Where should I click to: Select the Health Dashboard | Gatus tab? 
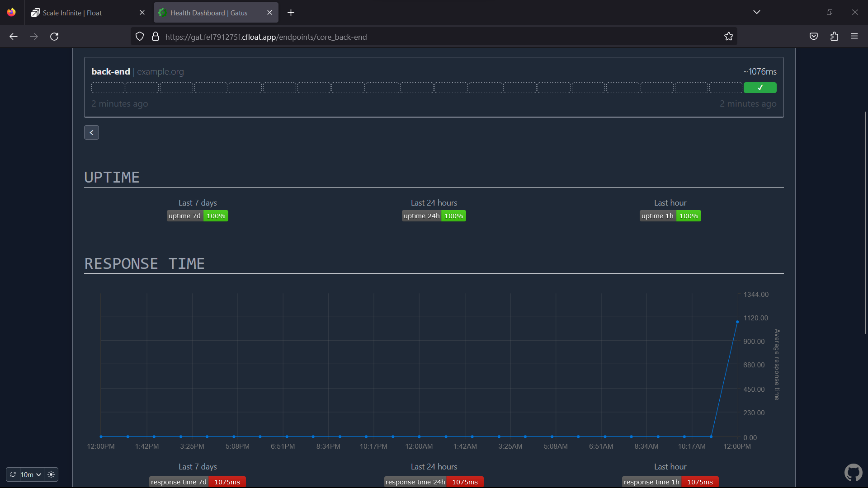click(216, 13)
